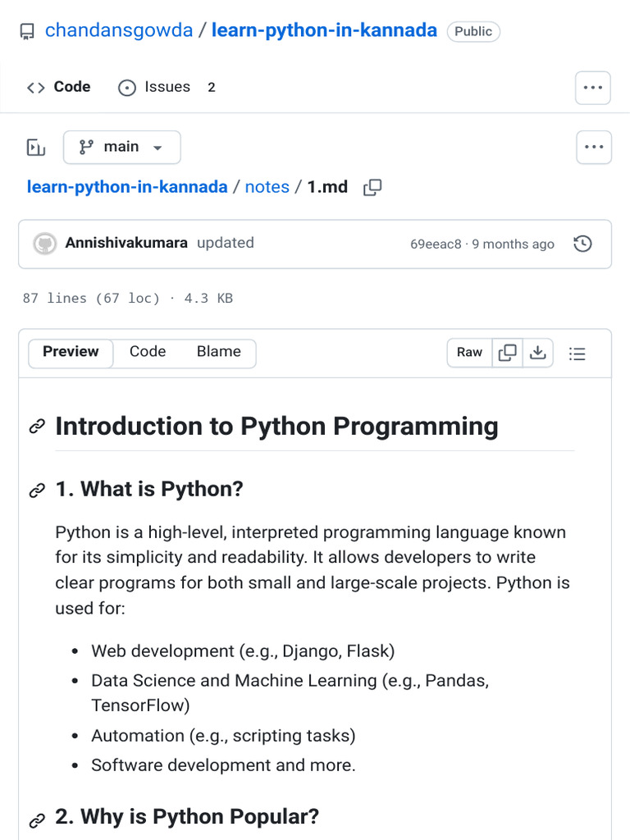Select the Code repository tab
The height and width of the screenshot is (840, 630).
click(59, 87)
